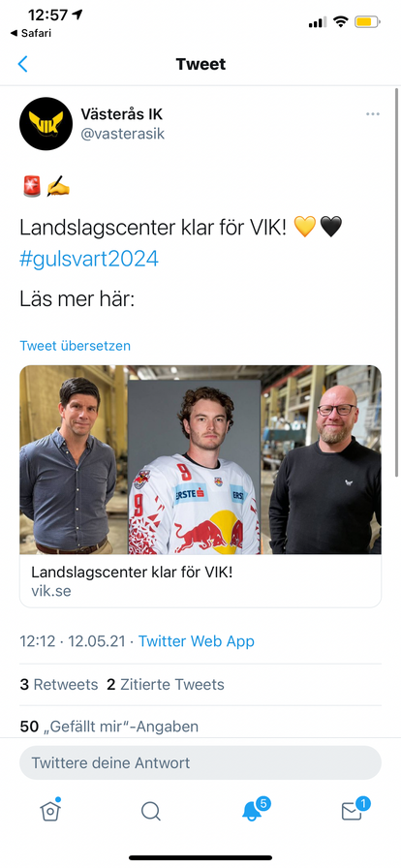Tap the battery icon in the status bar
The image size is (401, 868).
367,22
